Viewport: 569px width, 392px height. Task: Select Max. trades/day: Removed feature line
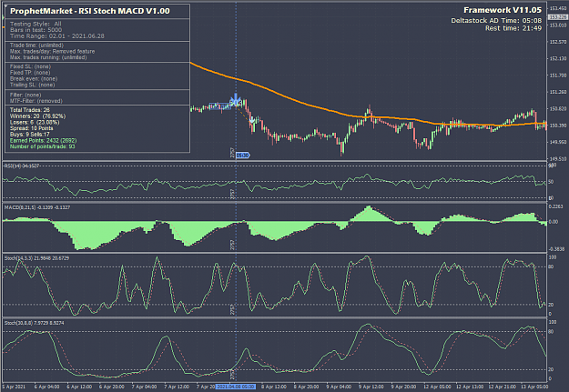[x=52, y=52]
